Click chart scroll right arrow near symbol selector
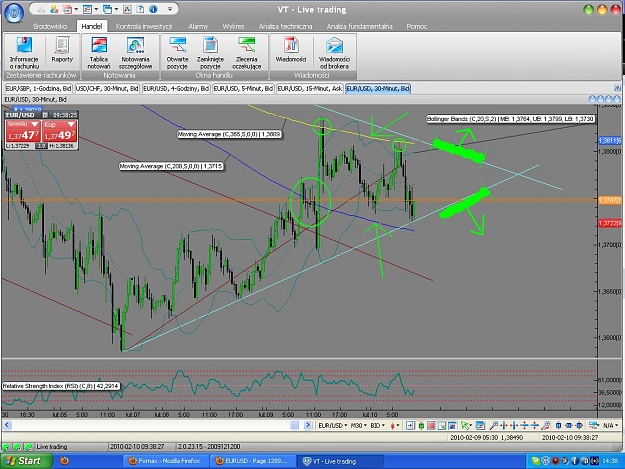Screen dimensions: 625x469 click(x=308, y=426)
